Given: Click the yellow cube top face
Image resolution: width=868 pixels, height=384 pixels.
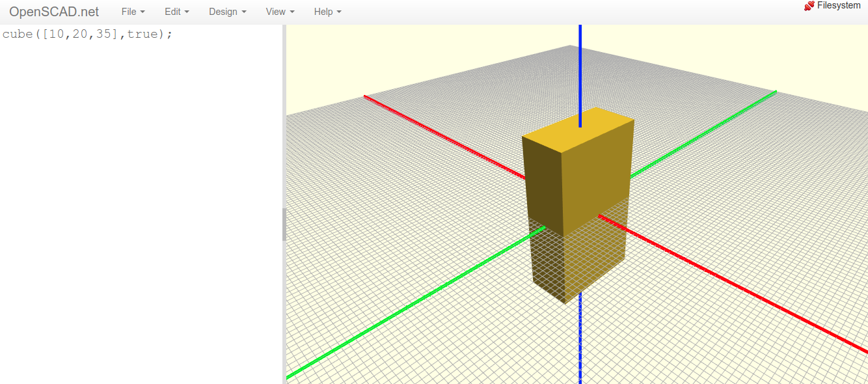Looking at the screenshot, I should tap(578, 130).
